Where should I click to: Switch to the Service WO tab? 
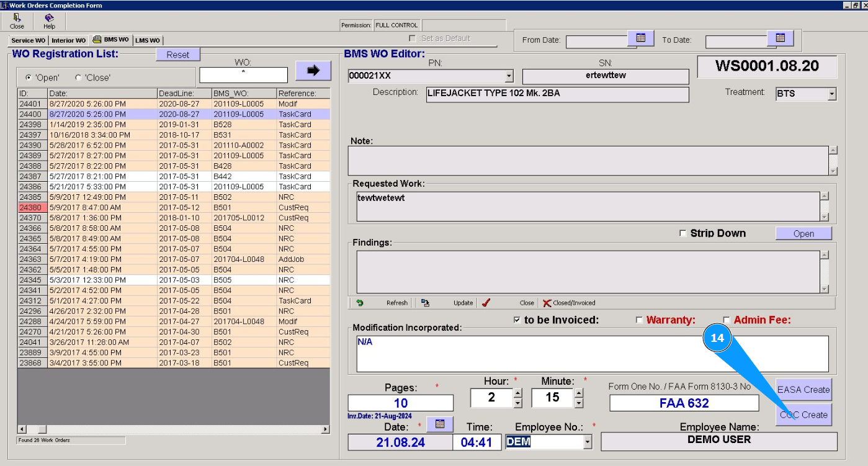point(28,40)
